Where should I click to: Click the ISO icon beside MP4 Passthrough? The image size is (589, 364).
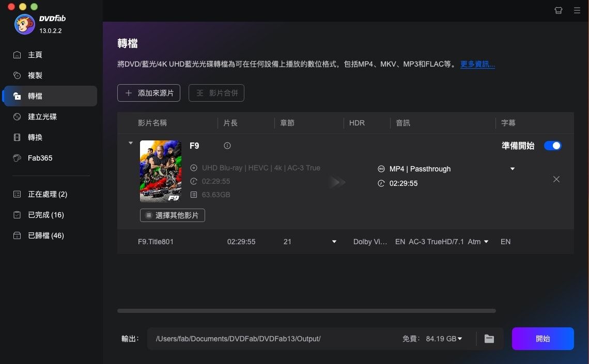381,169
